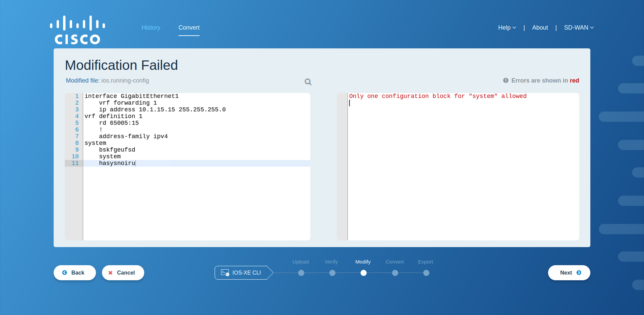644x315 pixels.
Task: Click the Verify stage indicator icon
Action: pos(332,272)
